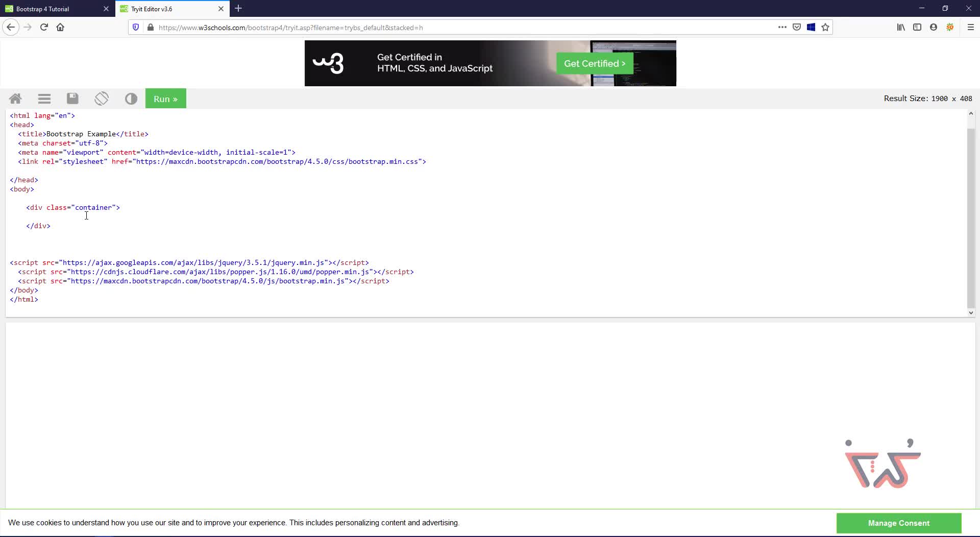Click the closing </html> tag line
Image resolution: width=980 pixels, height=537 pixels.
24,300
